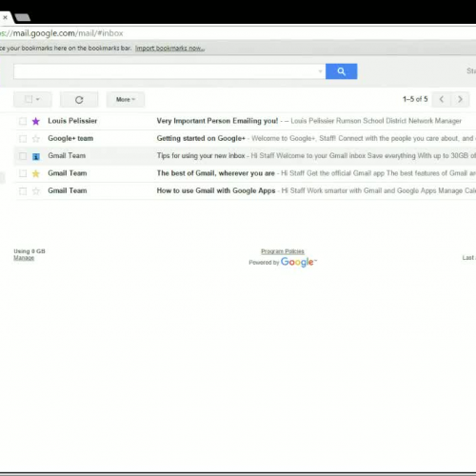Star the How to use Gmail email
The width and height of the screenshot is (476, 476).
click(36, 191)
